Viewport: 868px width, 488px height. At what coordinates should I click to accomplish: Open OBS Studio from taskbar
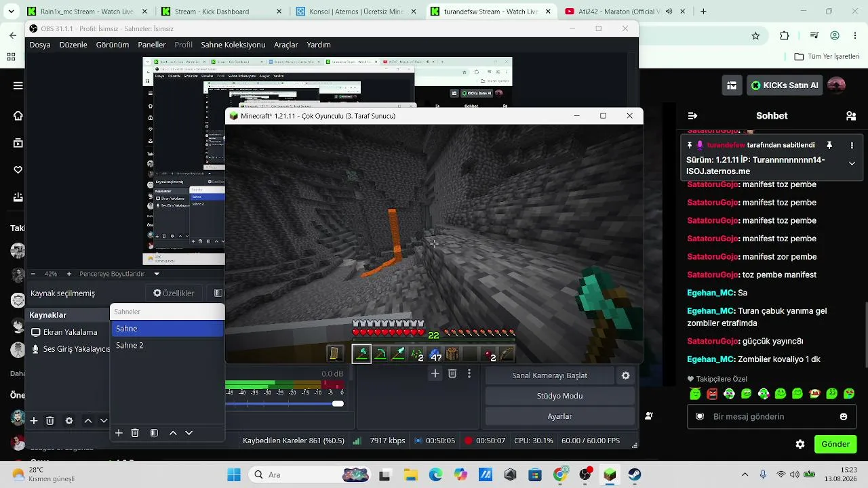click(x=585, y=474)
